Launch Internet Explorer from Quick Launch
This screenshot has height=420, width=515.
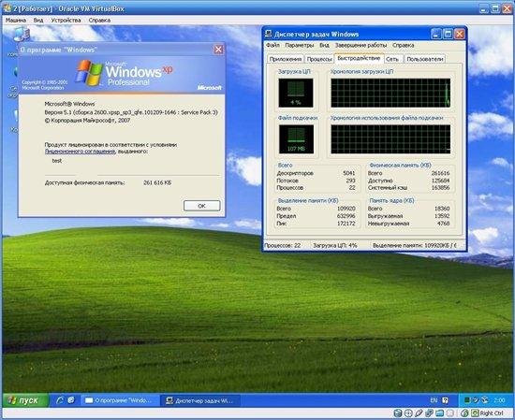59,400
